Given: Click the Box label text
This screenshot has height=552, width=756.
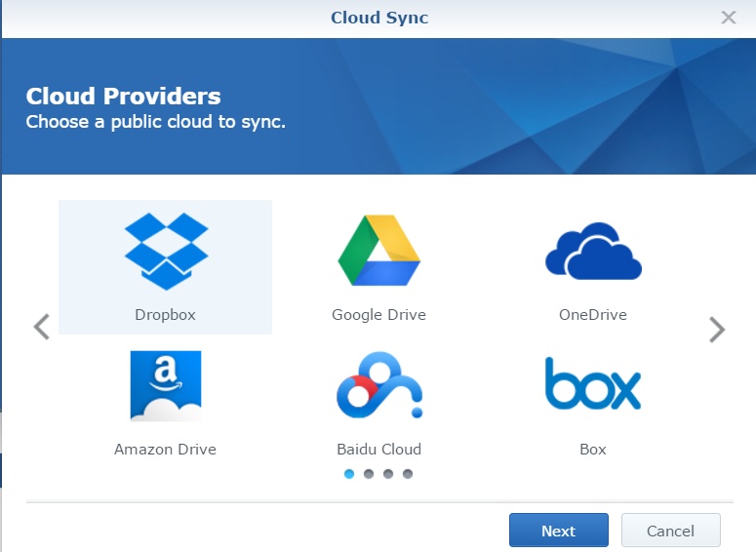Looking at the screenshot, I should coord(593,450).
